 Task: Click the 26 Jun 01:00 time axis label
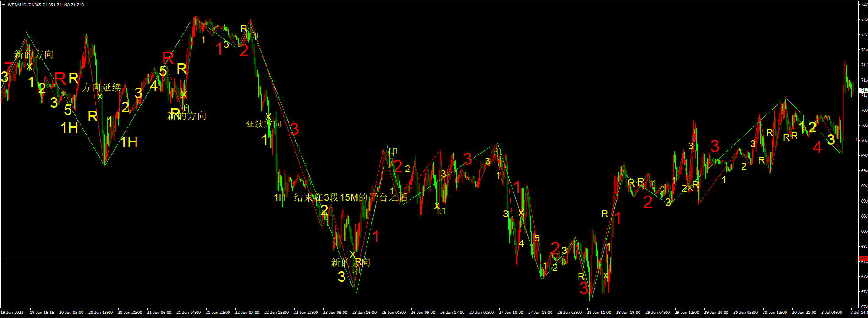pyautogui.click(x=394, y=313)
